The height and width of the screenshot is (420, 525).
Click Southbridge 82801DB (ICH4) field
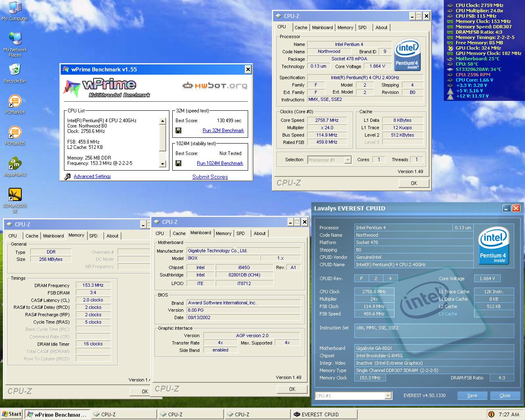tap(244, 275)
